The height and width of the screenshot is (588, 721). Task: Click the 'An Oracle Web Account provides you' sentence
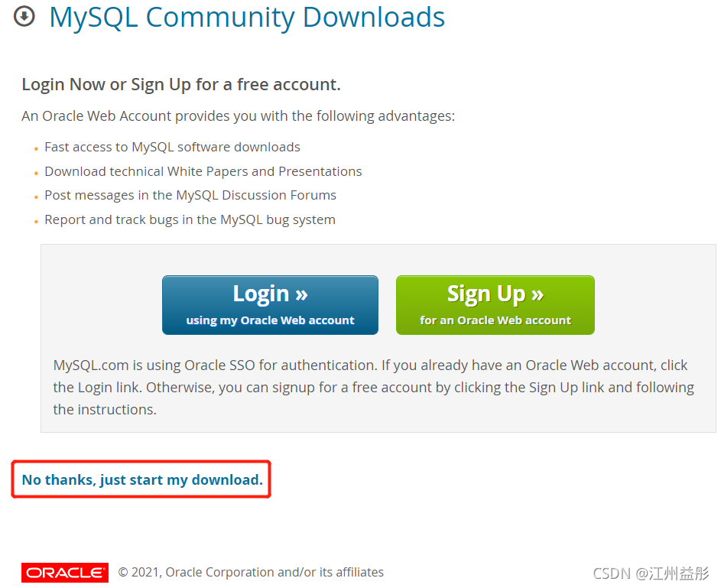(239, 116)
